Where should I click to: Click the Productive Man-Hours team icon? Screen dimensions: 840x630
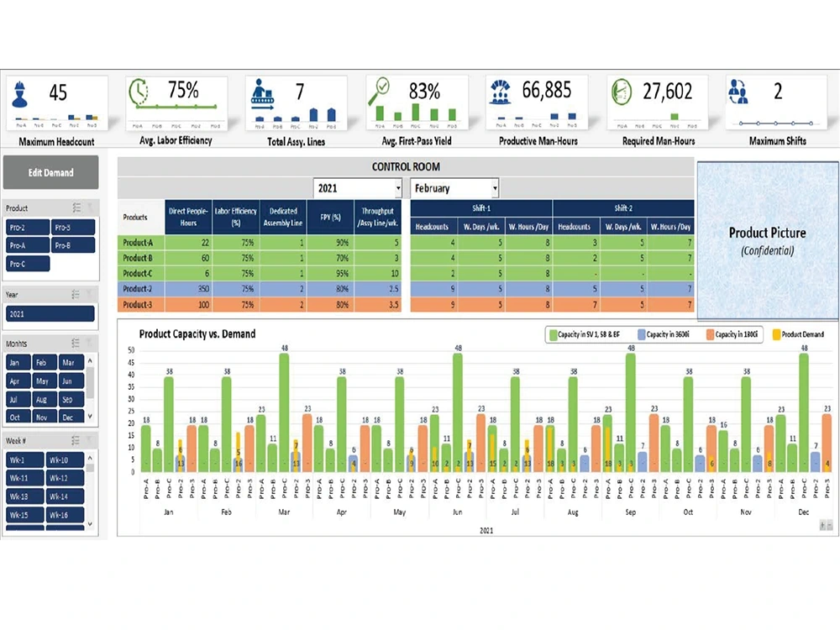coord(501,92)
